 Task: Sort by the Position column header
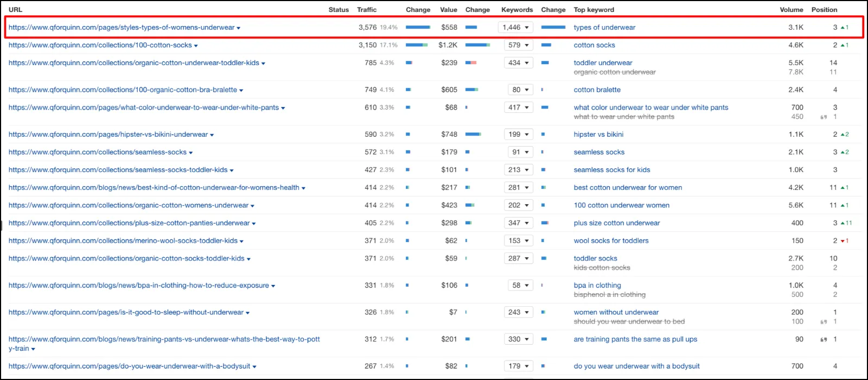click(824, 10)
